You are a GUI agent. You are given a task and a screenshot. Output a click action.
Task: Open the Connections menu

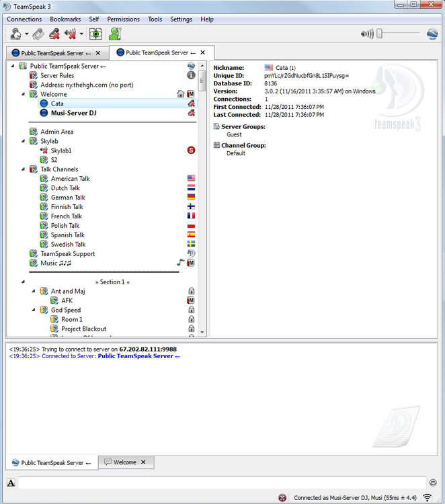tap(24, 19)
